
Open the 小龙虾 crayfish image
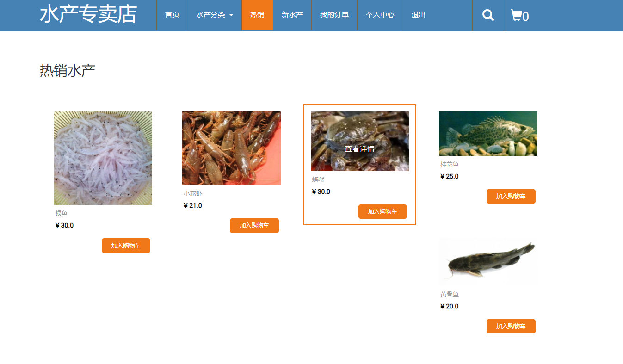231,148
